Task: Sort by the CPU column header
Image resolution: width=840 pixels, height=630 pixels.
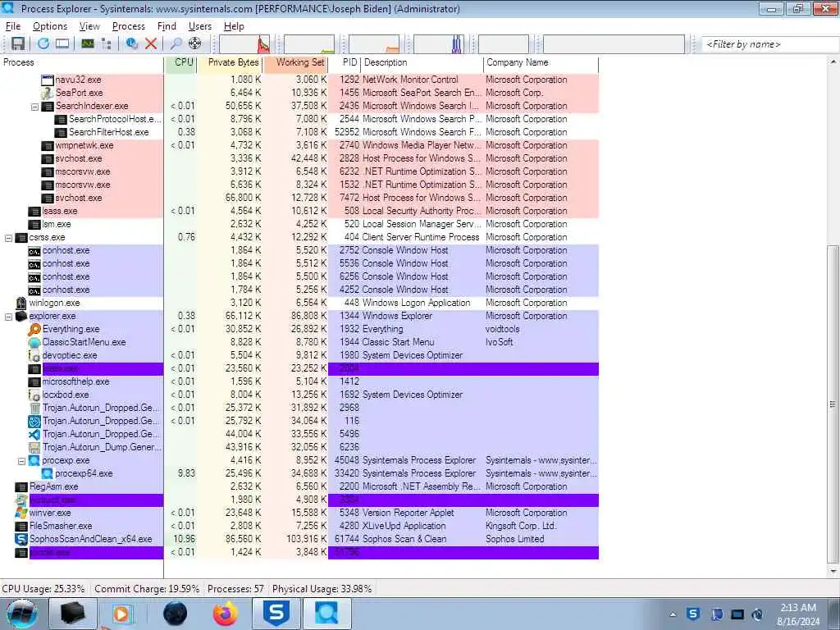Action: click(x=180, y=62)
